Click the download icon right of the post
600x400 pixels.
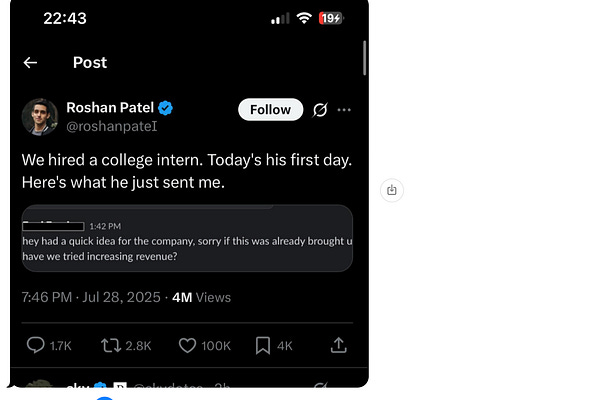(x=392, y=189)
